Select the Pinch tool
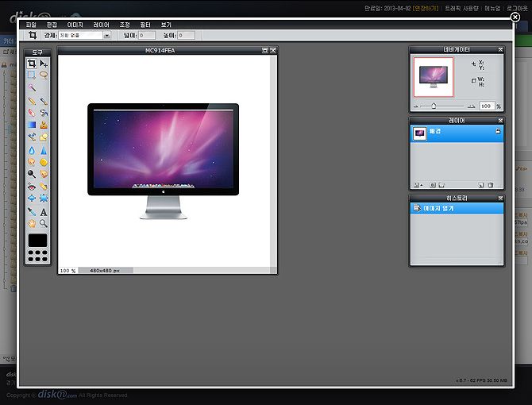 tap(44, 198)
